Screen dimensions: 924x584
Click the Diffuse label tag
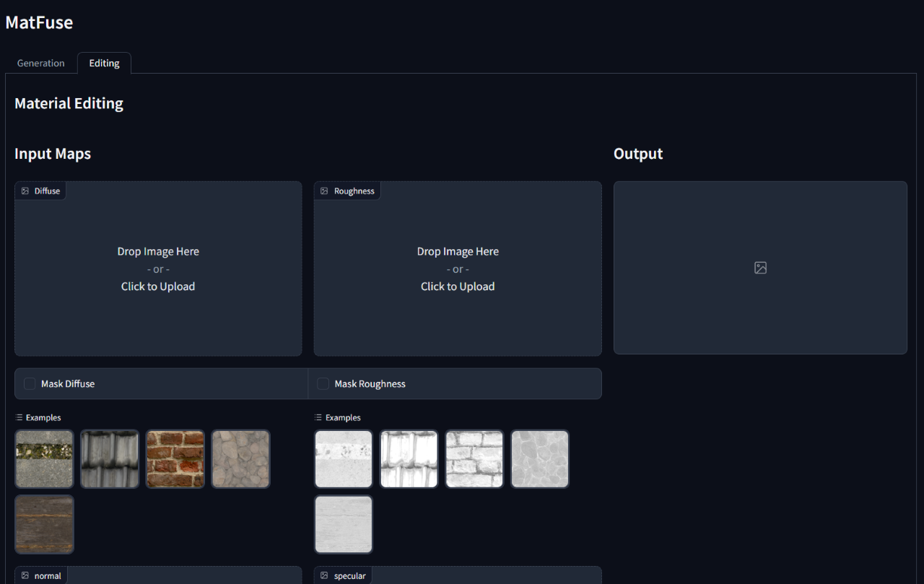pos(40,191)
